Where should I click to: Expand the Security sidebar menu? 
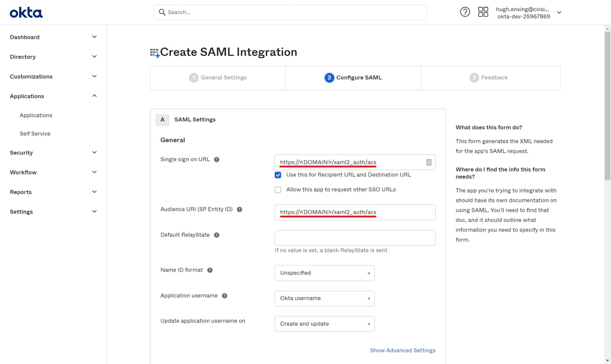53,153
